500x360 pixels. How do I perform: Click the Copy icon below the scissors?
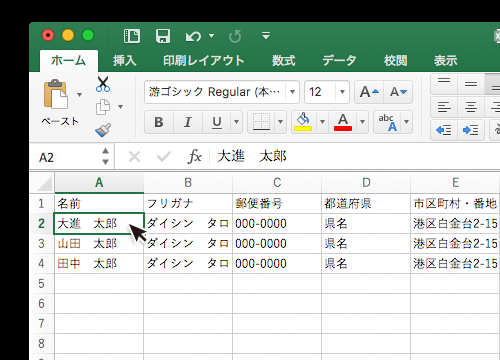(x=103, y=107)
